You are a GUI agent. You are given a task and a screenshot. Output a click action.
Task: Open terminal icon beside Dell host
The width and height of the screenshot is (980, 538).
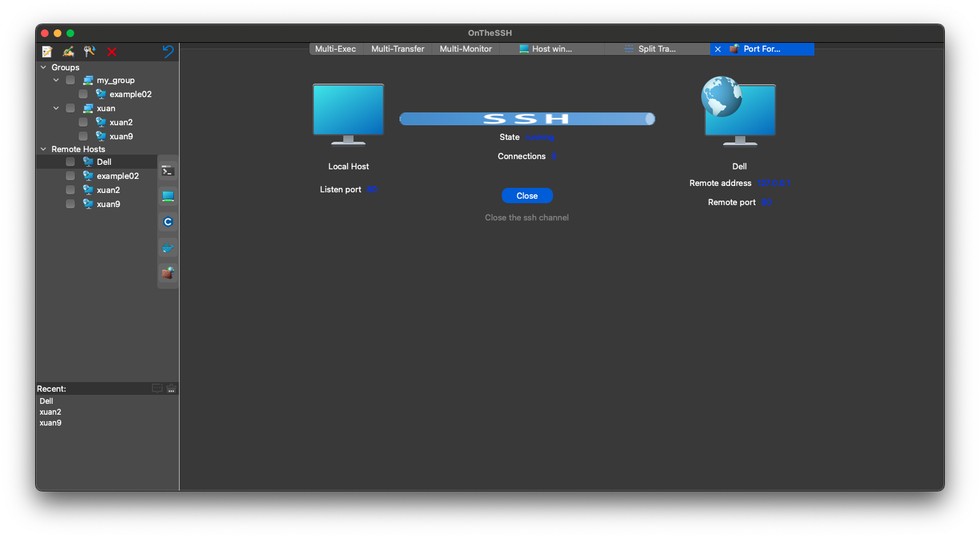tap(167, 171)
